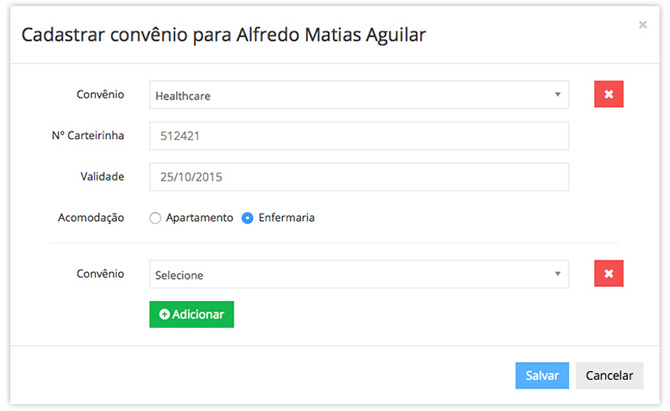Select the Apartamento accommodation option

pos(155,218)
